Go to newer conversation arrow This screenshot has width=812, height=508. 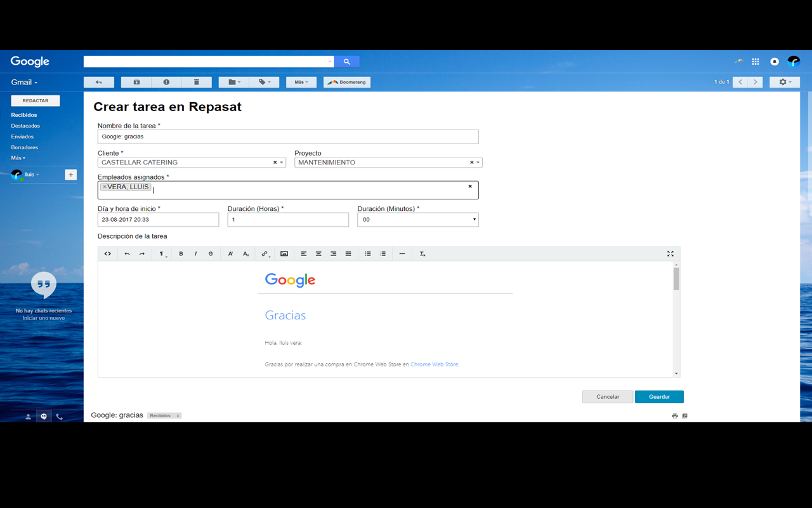tap(740, 82)
